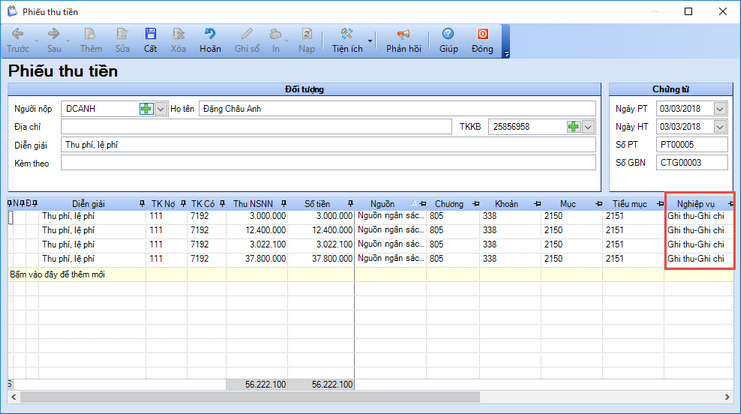The width and height of the screenshot is (741, 414).
Task: Expand the toolbar overflow options arrow
Action: [x=506, y=54]
